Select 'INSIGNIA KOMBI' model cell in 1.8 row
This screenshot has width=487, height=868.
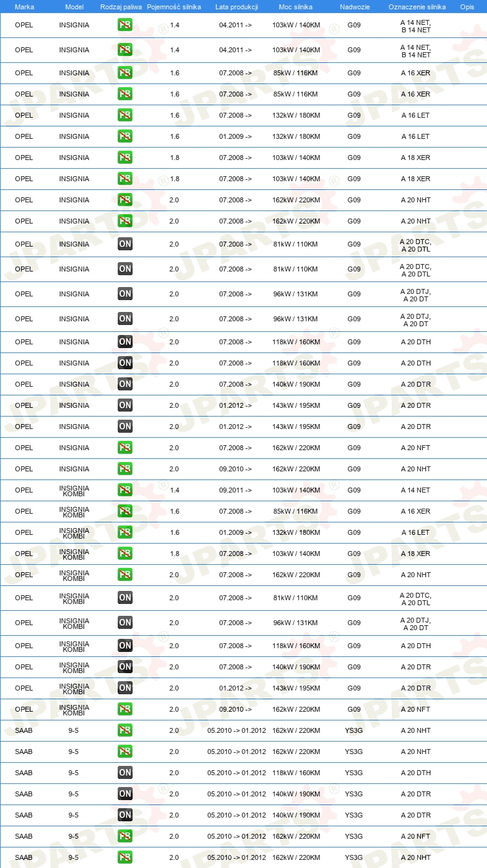pyautogui.click(x=74, y=554)
